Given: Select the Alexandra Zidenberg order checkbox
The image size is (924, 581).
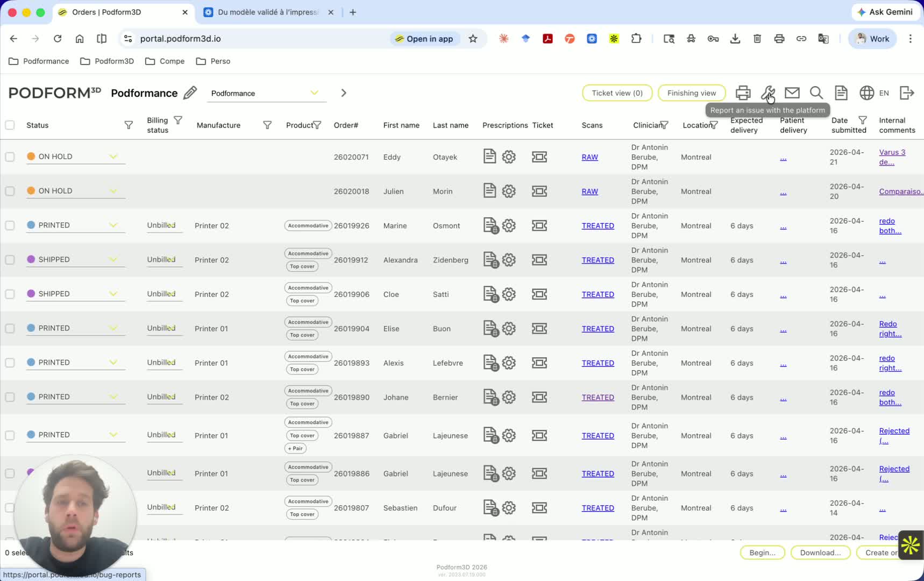Looking at the screenshot, I should point(10,260).
